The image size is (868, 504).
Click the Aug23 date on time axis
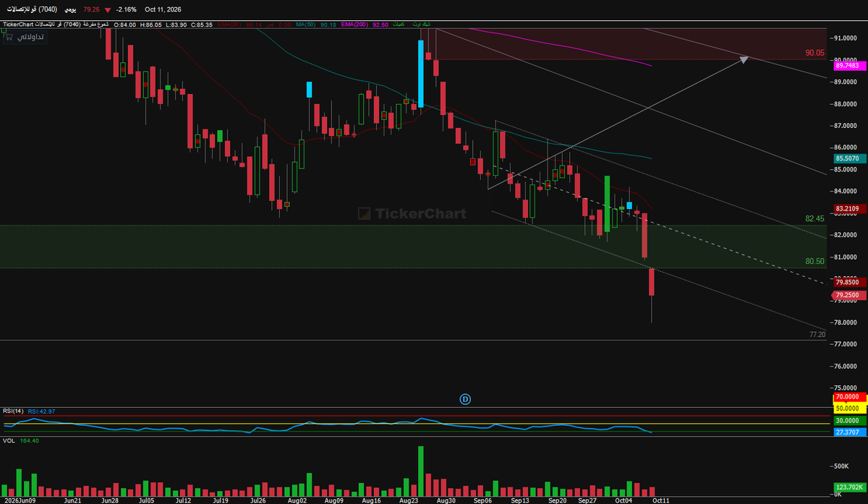[x=409, y=500]
